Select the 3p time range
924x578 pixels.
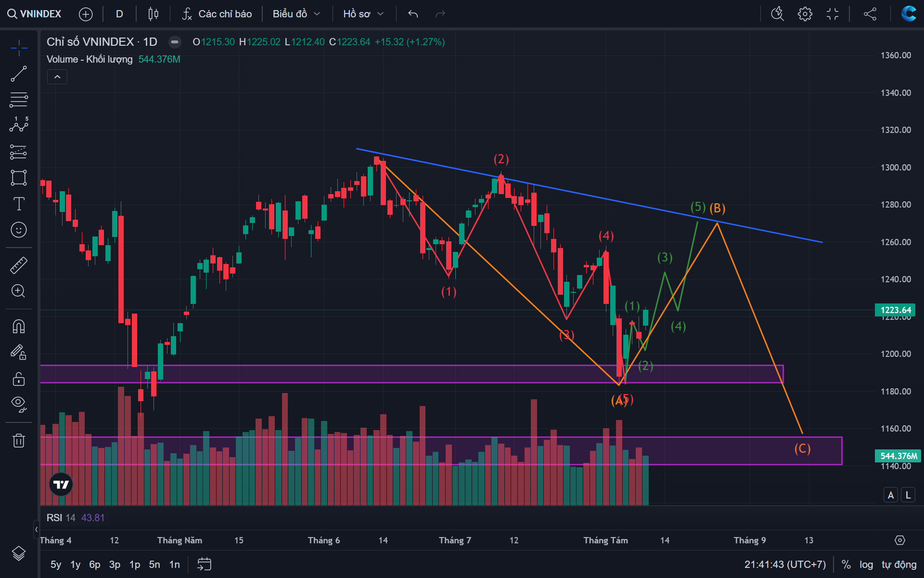pos(115,565)
